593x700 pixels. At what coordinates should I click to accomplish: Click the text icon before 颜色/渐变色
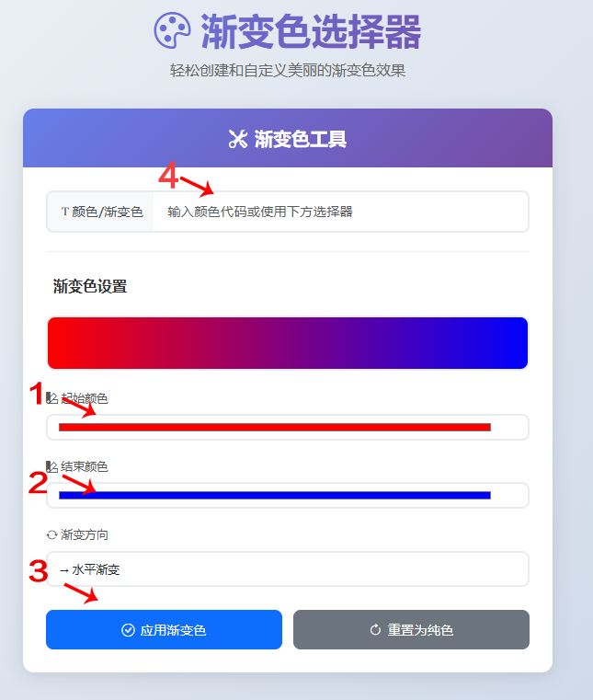(x=64, y=212)
